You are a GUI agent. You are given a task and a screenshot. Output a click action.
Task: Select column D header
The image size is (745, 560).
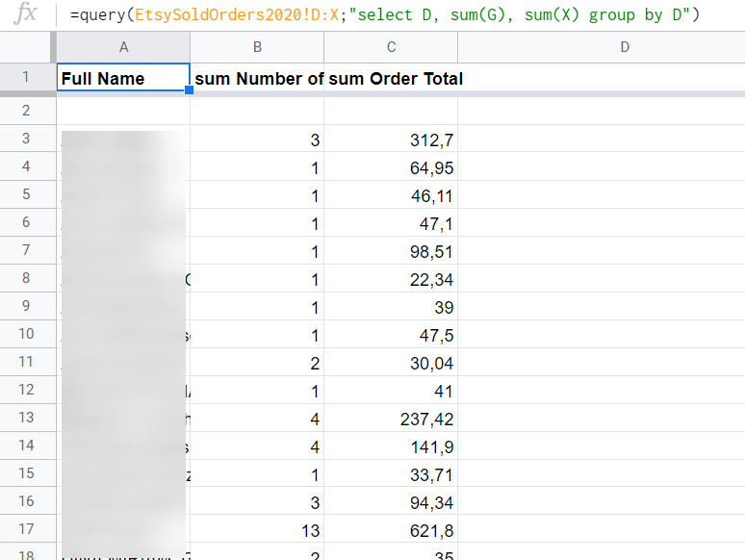(x=625, y=47)
